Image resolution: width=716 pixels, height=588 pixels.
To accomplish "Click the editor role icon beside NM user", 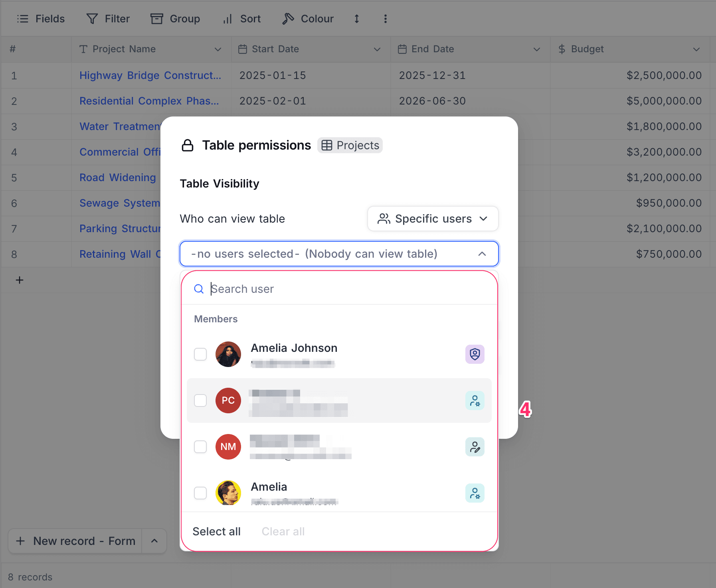I will (475, 447).
